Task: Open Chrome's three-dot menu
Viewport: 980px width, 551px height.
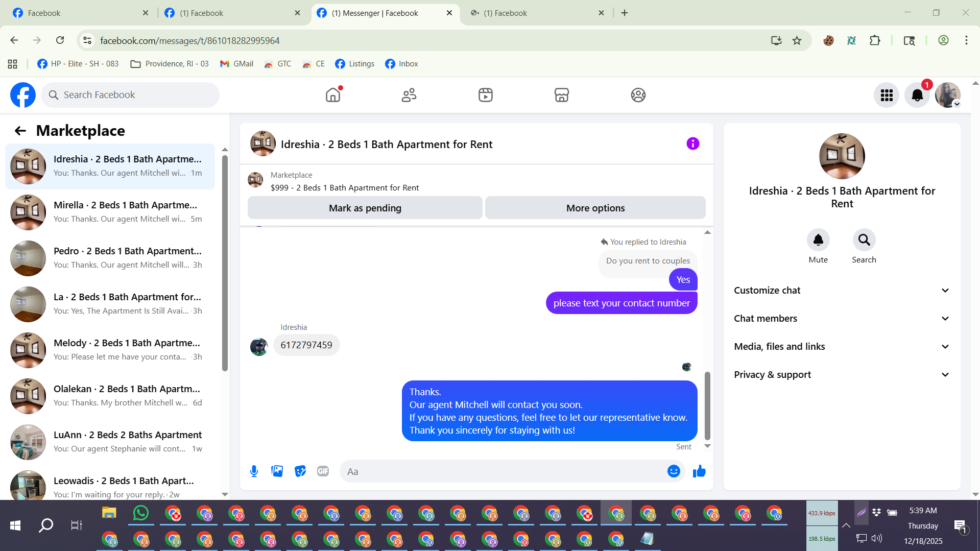Action: point(966,40)
